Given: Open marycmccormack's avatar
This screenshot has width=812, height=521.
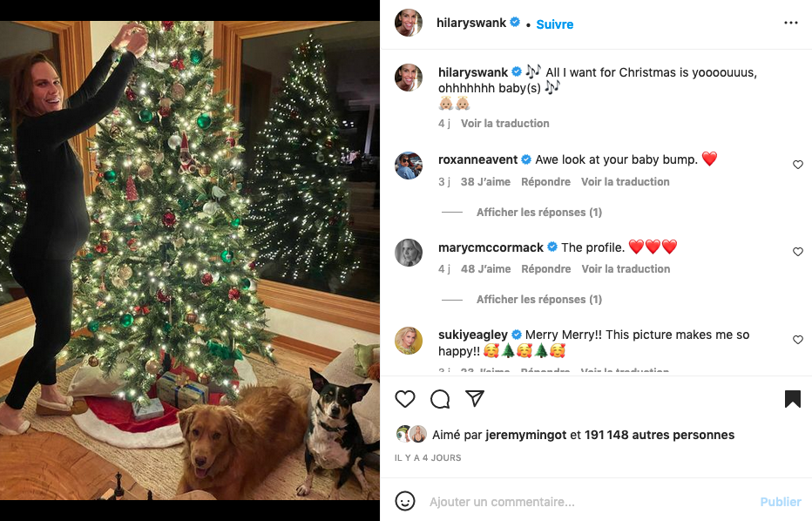Looking at the screenshot, I should click(409, 253).
